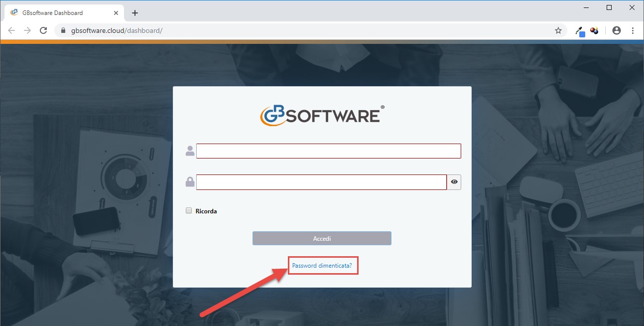Open the Password dimenticata? link

coord(322,266)
